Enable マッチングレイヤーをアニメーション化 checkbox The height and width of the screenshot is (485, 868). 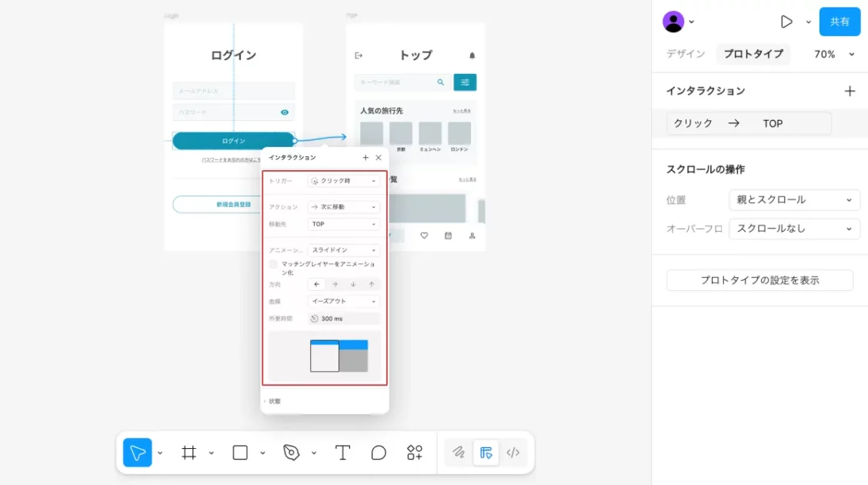[x=273, y=264]
